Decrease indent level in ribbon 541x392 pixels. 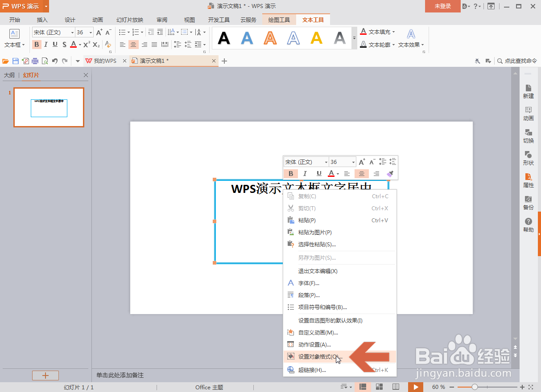[x=151, y=32]
